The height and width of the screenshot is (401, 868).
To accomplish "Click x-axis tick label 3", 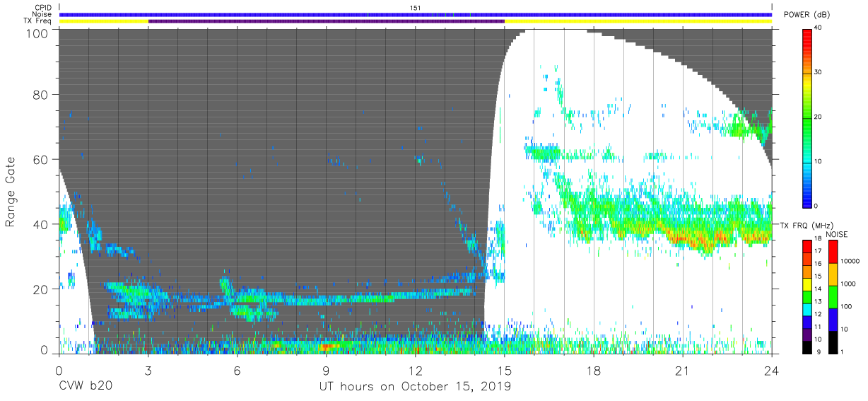I will click(x=148, y=371).
